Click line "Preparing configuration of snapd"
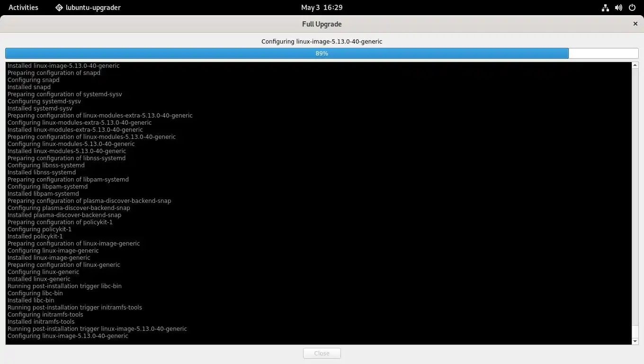644x364 pixels. tap(54, 73)
